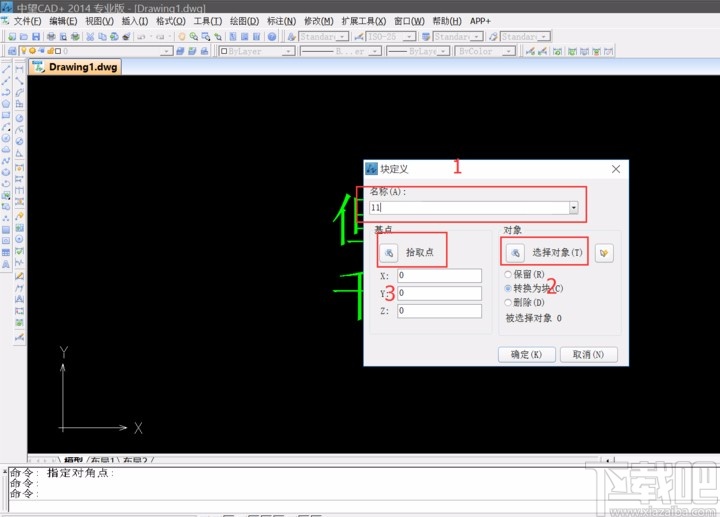Image resolution: width=720 pixels, height=517 pixels.
Task: Open the 标注(N) Dimension menu
Action: pos(281,21)
